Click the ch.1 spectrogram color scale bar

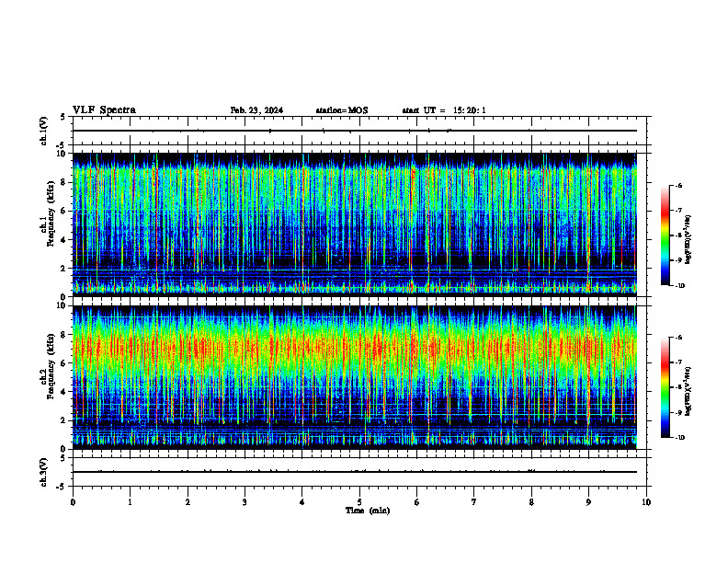click(x=665, y=236)
